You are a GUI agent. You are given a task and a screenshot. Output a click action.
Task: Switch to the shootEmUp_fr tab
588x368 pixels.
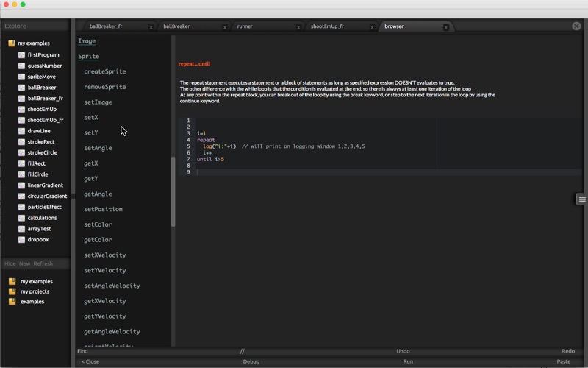click(x=327, y=26)
